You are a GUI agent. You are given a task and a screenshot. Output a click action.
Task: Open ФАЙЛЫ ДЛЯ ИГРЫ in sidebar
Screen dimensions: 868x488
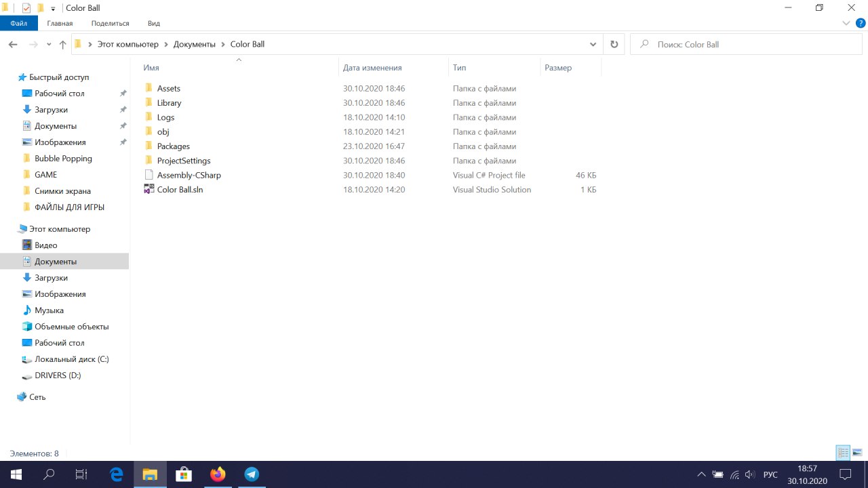[x=69, y=207]
